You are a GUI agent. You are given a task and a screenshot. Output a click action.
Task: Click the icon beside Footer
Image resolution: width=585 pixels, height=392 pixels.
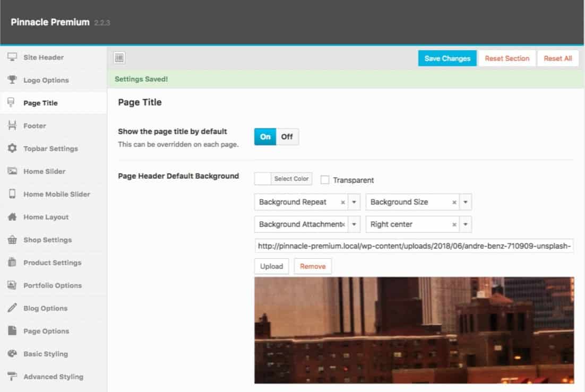[12, 125]
